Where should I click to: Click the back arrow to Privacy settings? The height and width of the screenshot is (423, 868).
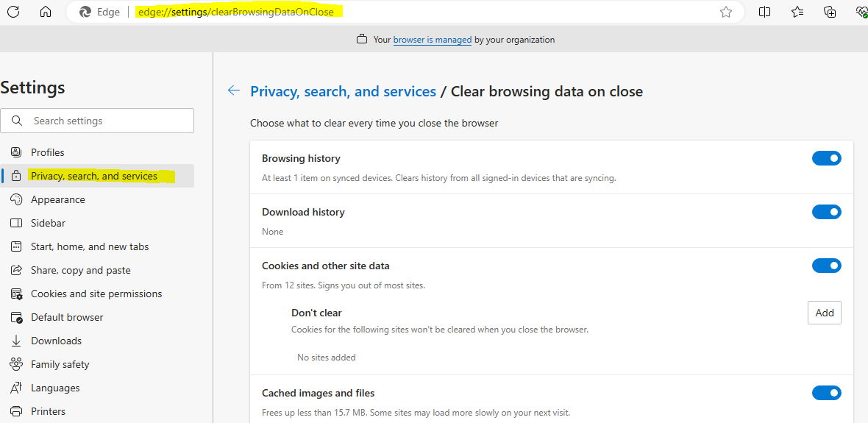pos(234,90)
